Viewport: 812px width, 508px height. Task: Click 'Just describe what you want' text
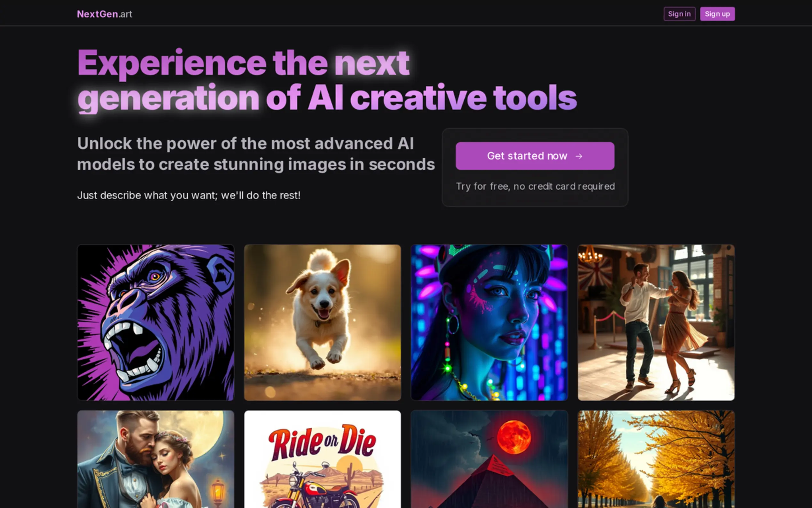tap(189, 195)
